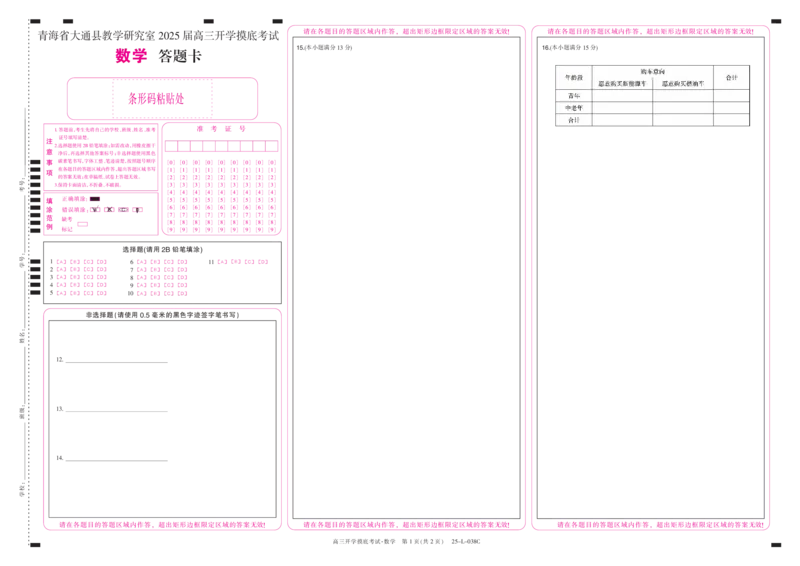
Task: Click the empty 青年 cell under 愿意购买新能源车
Action: 622,96
